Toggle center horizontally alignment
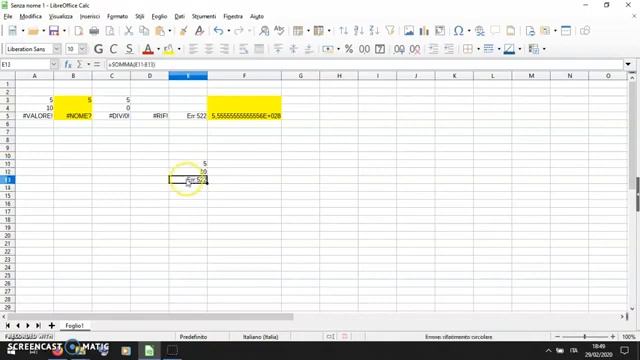 209,49
